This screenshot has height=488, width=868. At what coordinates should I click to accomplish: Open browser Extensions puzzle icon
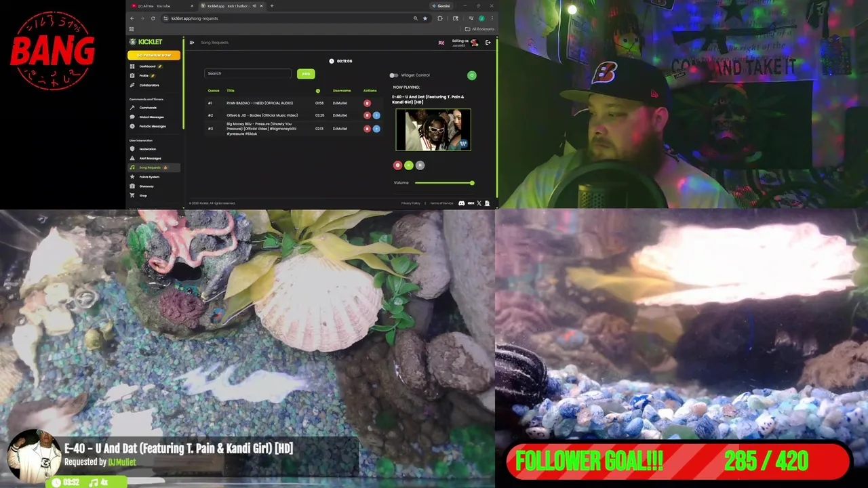[440, 18]
